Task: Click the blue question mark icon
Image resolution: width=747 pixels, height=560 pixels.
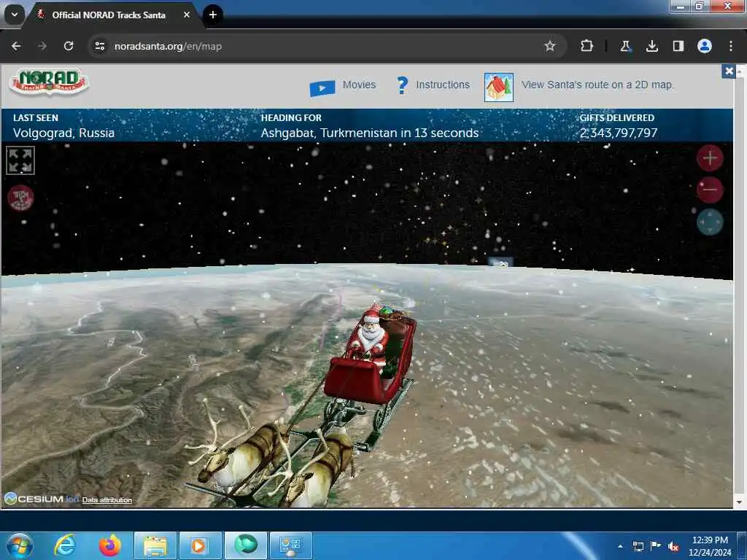Action: [x=402, y=86]
